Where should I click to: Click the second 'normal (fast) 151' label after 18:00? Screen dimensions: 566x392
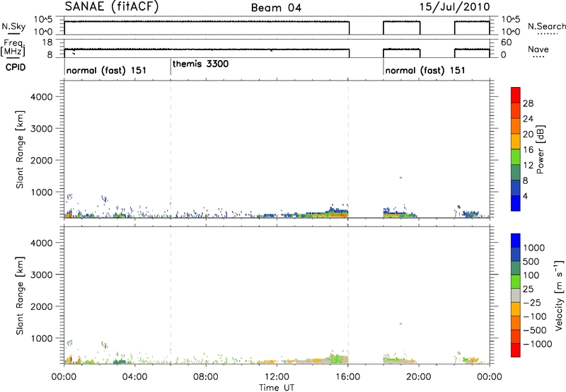425,70
